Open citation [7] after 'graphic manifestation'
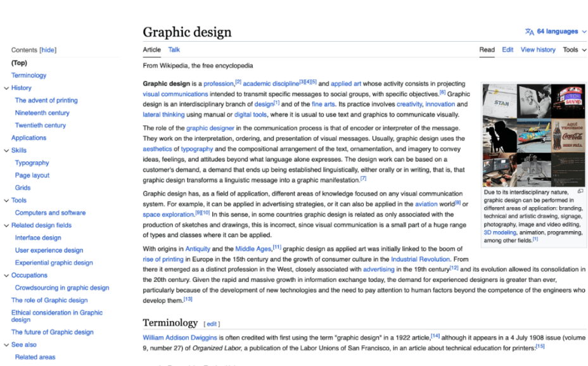Viewport: 588px width, 366px height. pos(363,179)
